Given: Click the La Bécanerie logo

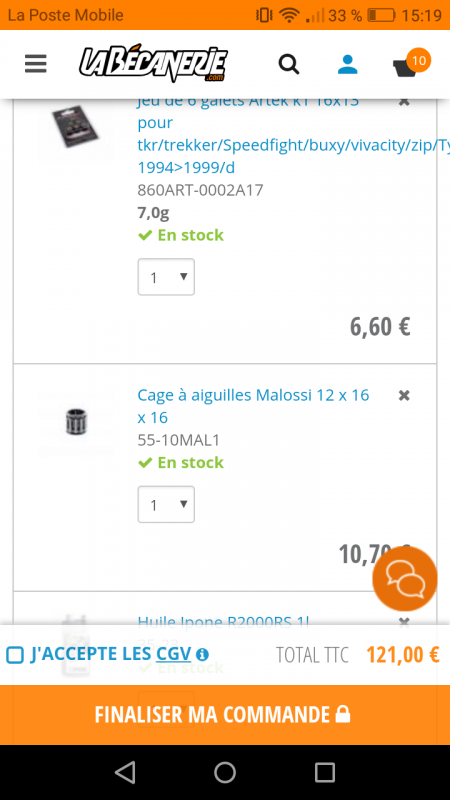Looking at the screenshot, I should [153, 64].
